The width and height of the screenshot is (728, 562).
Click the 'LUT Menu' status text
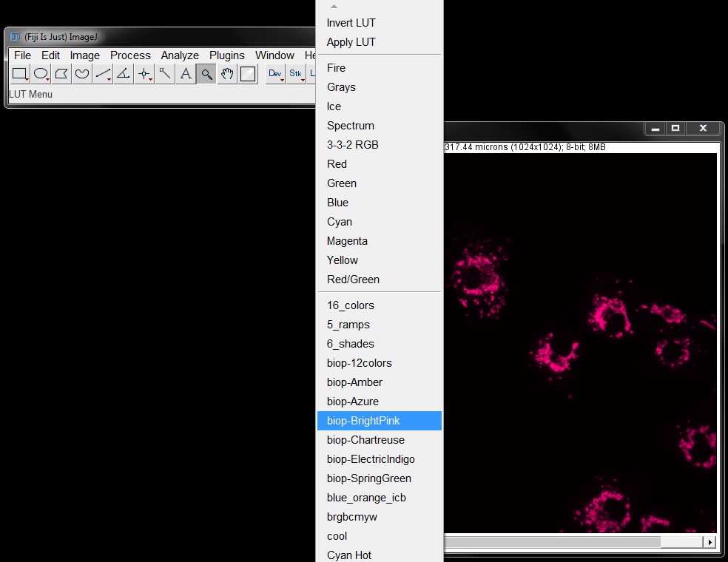30,94
